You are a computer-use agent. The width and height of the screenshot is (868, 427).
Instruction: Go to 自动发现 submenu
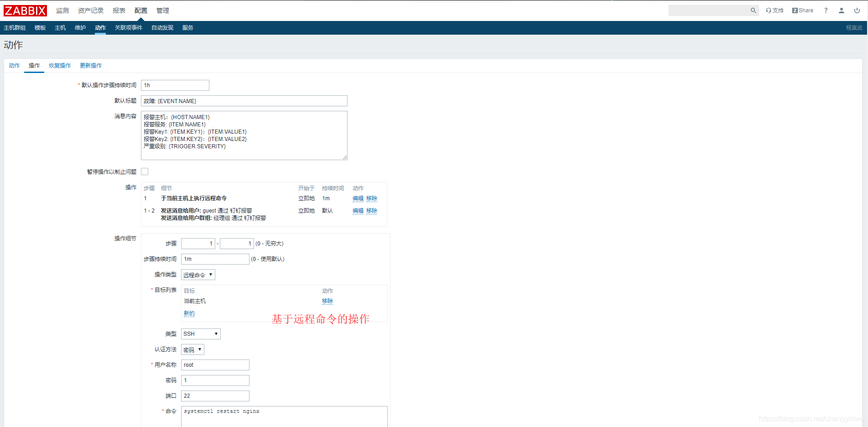(x=162, y=28)
